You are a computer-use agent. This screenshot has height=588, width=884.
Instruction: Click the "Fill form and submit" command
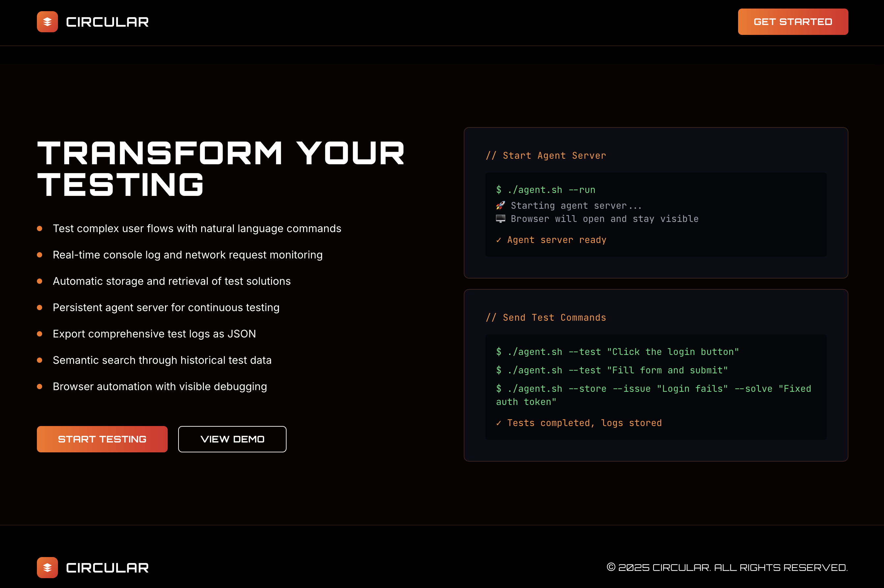click(x=611, y=370)
